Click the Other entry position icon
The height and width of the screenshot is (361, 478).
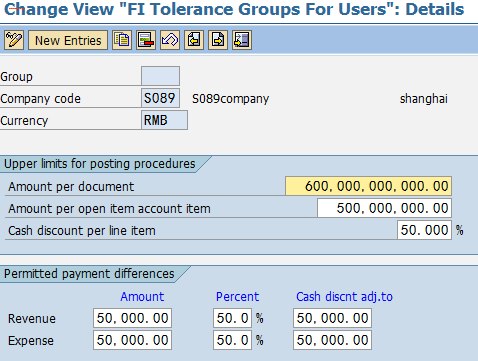[242, 40]
